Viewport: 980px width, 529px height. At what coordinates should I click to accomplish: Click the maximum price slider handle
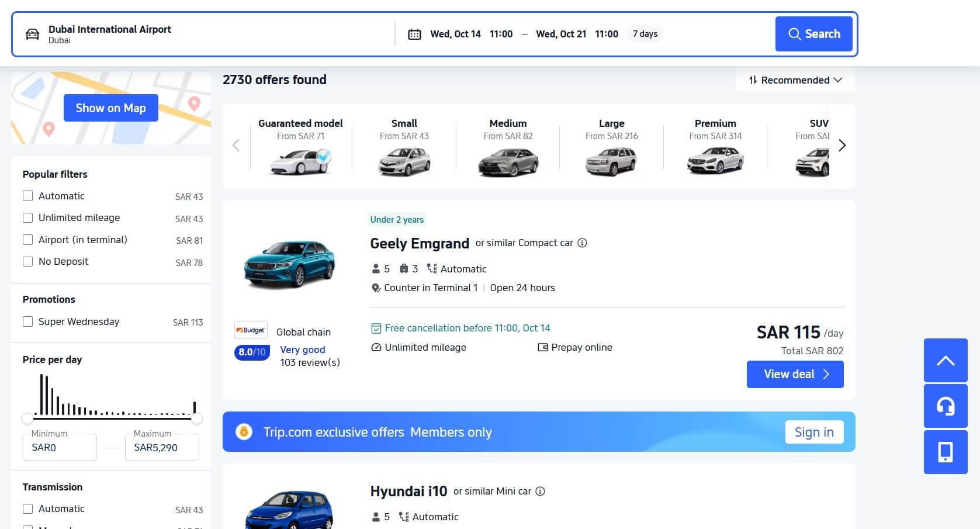(197, 419)
